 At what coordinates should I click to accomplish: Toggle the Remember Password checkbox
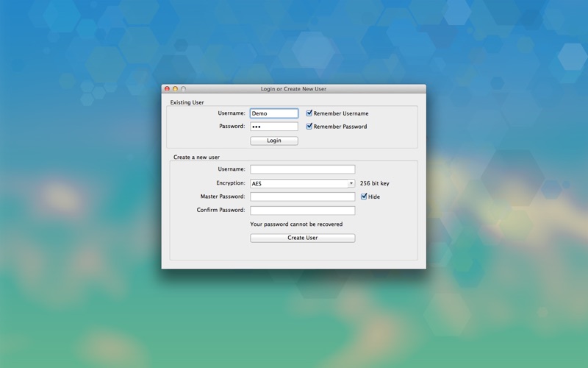(x=309, y=126)
